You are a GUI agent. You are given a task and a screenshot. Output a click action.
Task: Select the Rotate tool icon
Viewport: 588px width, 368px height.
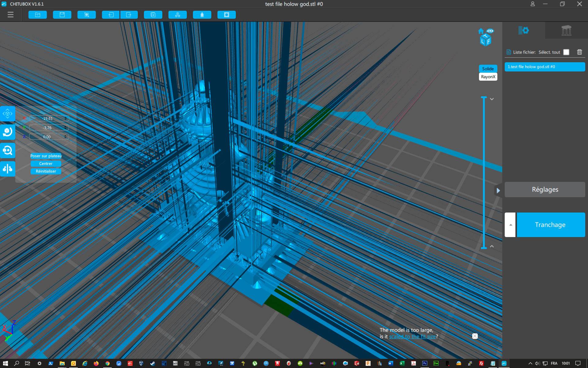[7, 132]
